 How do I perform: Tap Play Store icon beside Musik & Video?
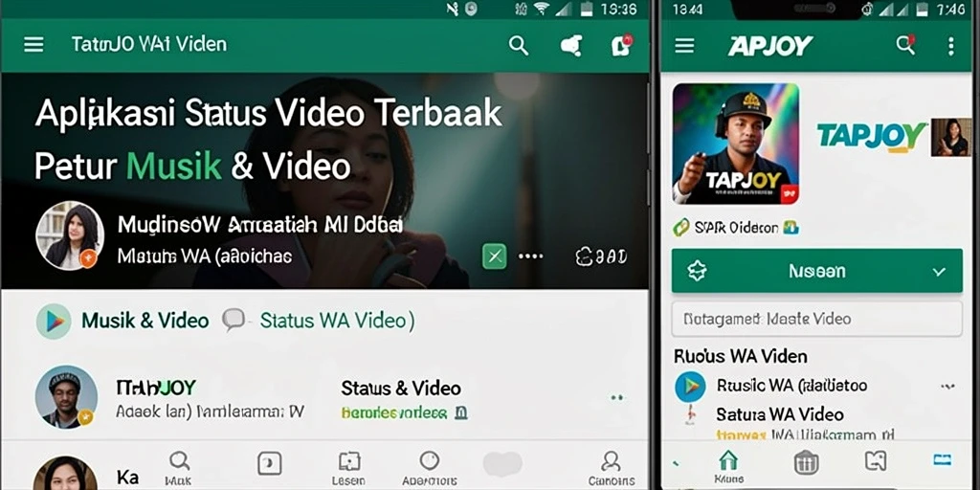pos(54,322)
